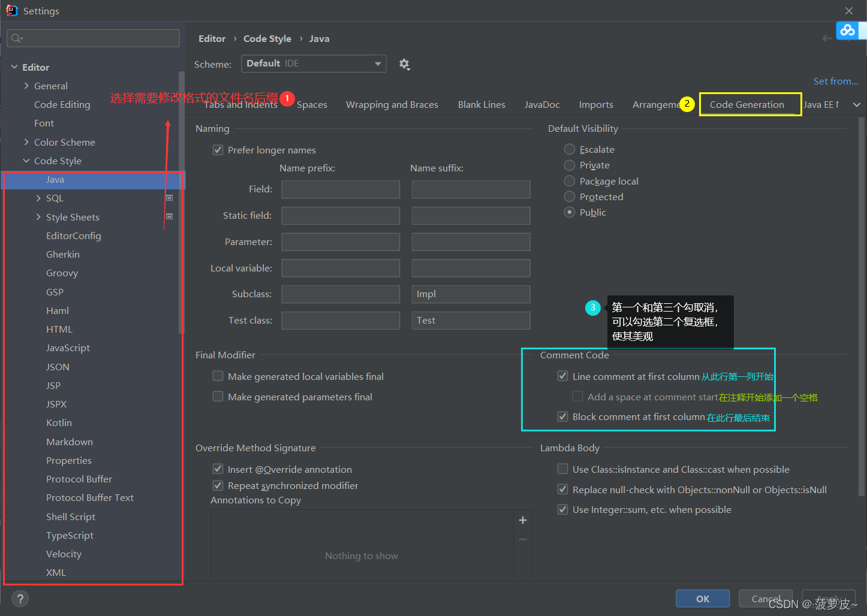Viewport: 867px width, 616px height.
Task: Select JavaScript code style item
Action: pos(68,348)
